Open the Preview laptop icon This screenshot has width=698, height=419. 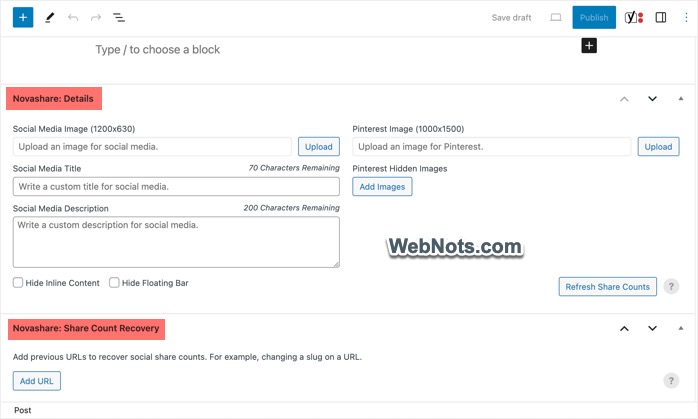(x=556, y=17)
